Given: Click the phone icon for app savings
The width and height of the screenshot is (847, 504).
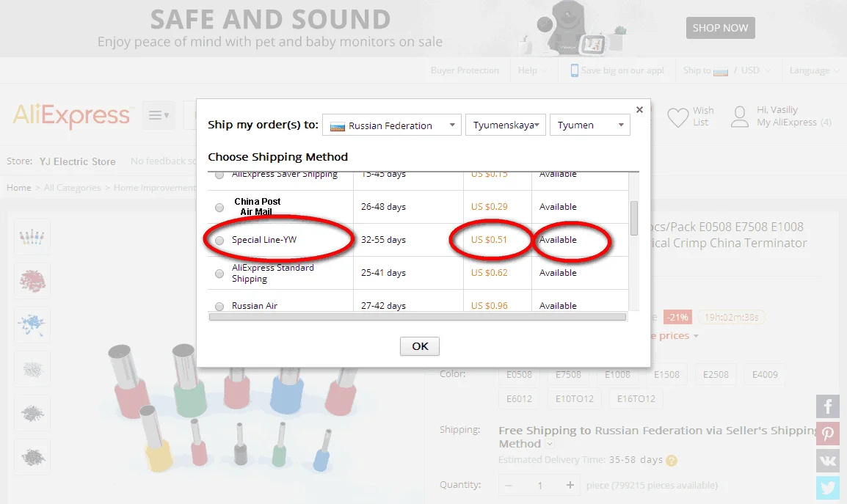Looking at the screenshot, I should tap(574, 70).
